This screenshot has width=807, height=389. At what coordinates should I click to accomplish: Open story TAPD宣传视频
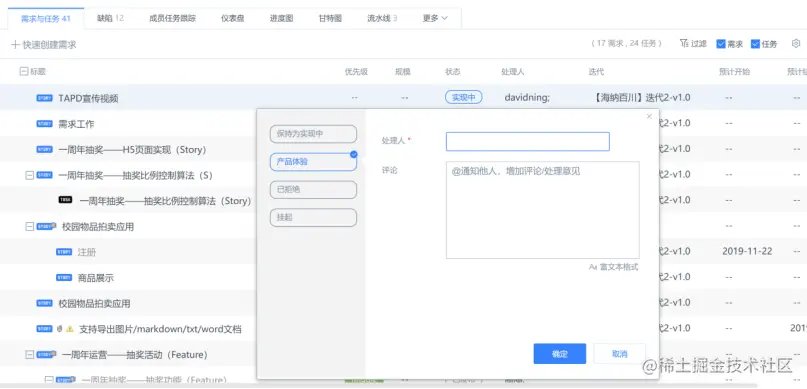89,98
